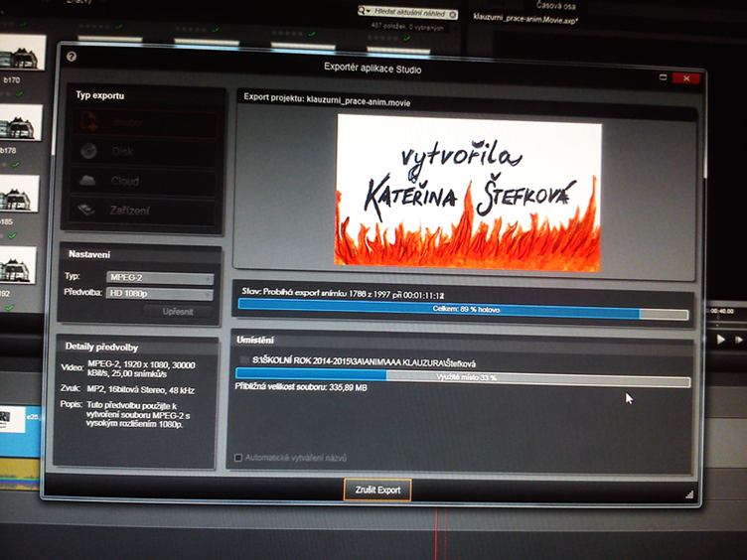Click the Export projektu title text

[327, 99]
